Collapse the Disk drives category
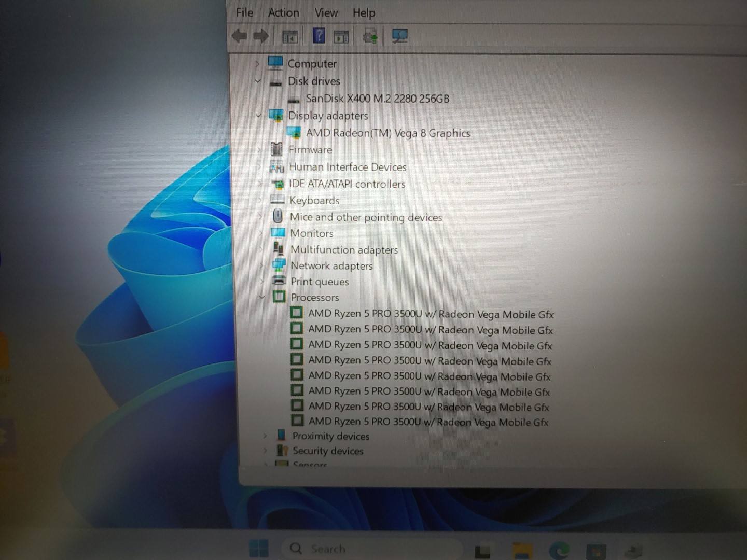Image resolution: width=747 pixels, height=560 pixels. coord(258,81)
